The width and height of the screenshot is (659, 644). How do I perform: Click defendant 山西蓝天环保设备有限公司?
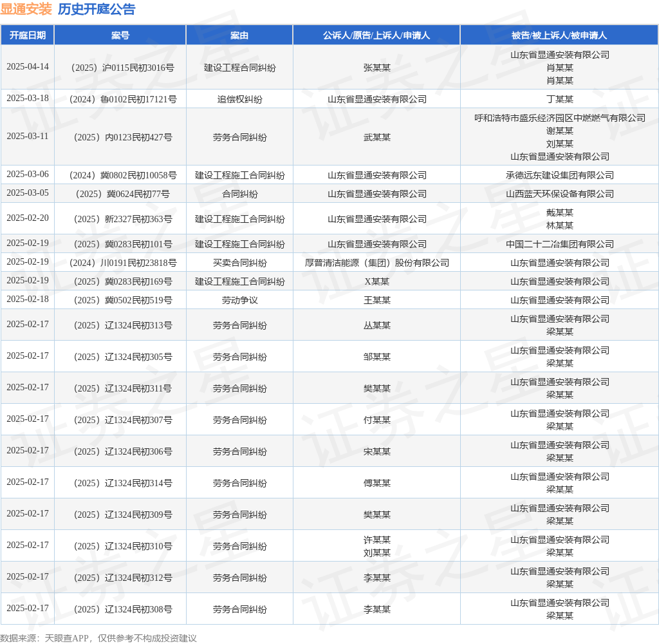coord(560,194)
